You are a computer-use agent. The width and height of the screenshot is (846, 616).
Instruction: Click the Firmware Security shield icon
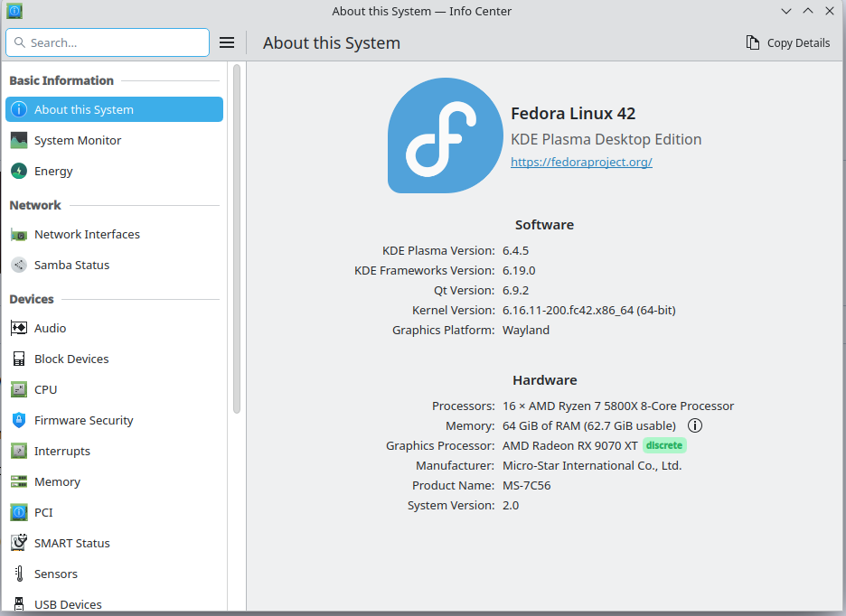click(19, 420)
